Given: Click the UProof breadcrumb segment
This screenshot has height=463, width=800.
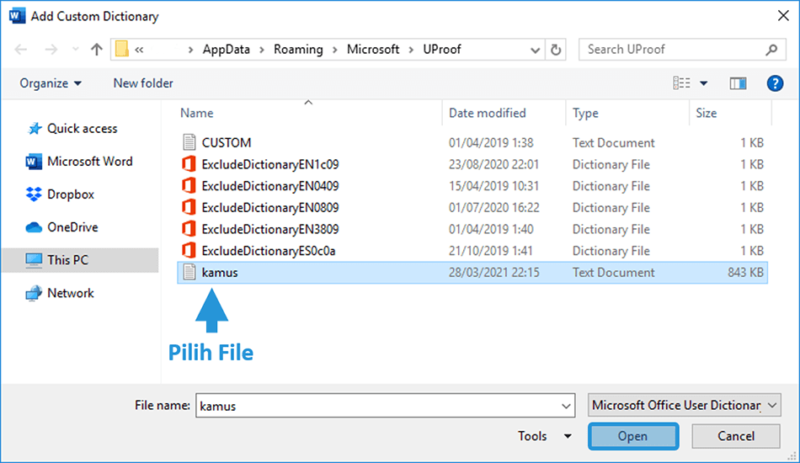Looking at the screenshot, I should (x=442, y=50).
